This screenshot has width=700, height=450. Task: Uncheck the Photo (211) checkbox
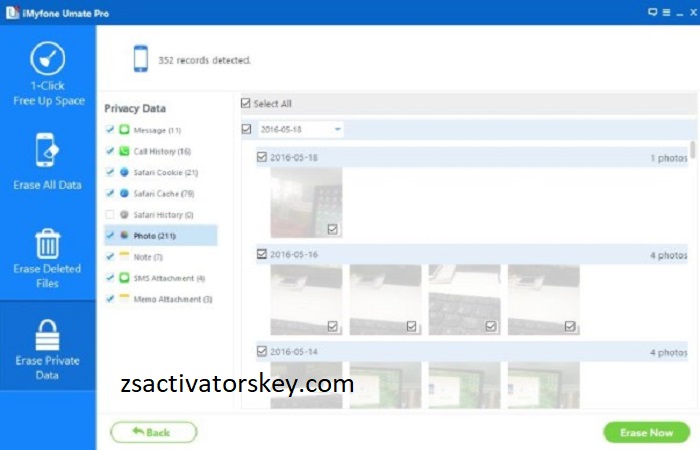tap(109, 235)
